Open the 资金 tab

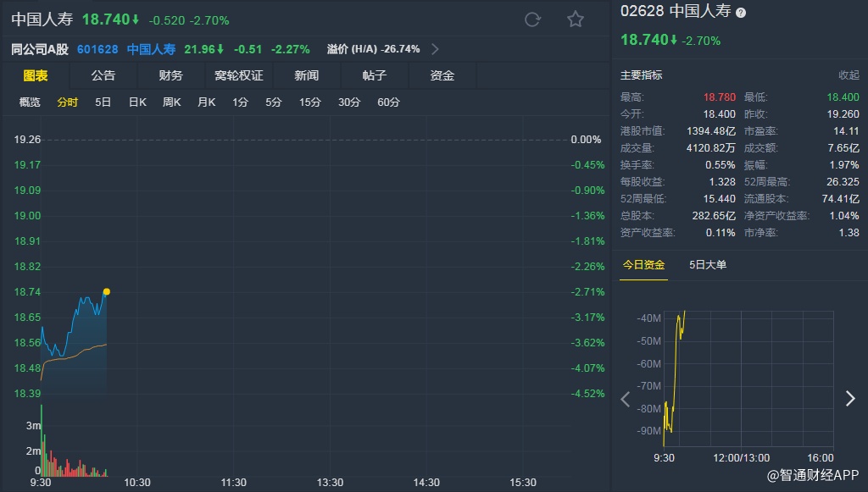coord(442,75)
